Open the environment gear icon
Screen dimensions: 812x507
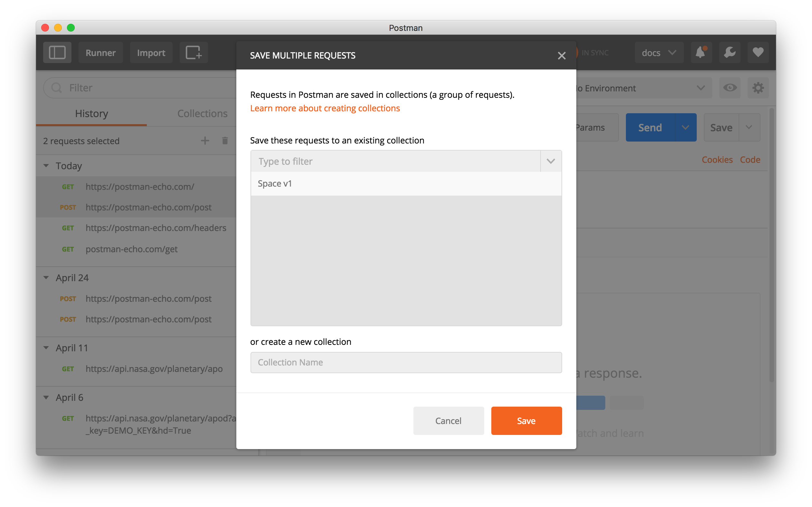[758, 88]
